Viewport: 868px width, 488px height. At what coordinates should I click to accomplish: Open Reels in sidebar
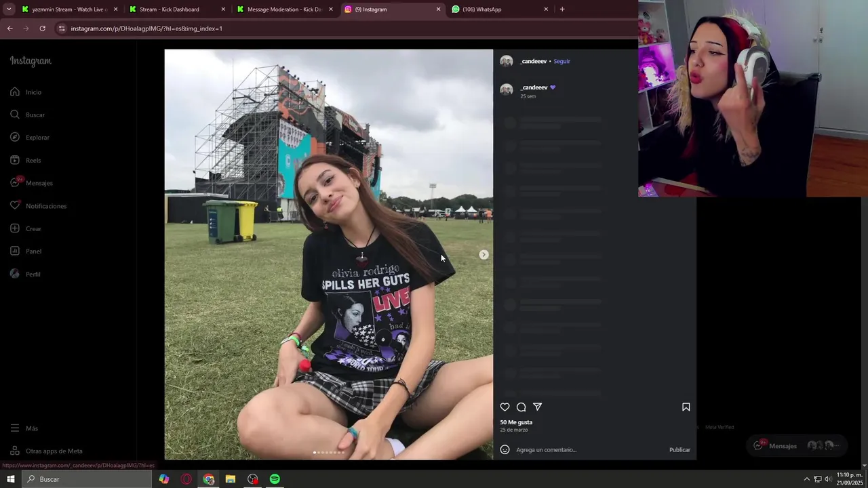tap(26, 161)
